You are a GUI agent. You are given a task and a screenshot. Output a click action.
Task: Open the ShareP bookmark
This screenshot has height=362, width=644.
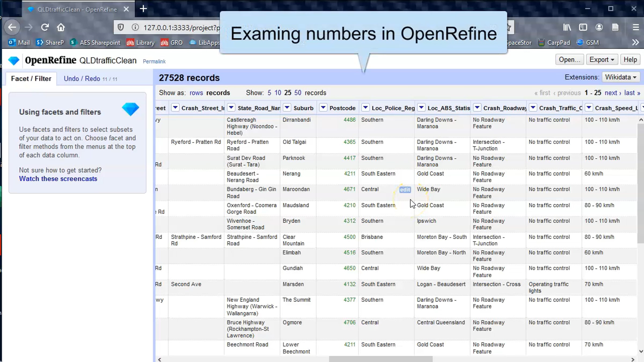[x=50, y=42]
